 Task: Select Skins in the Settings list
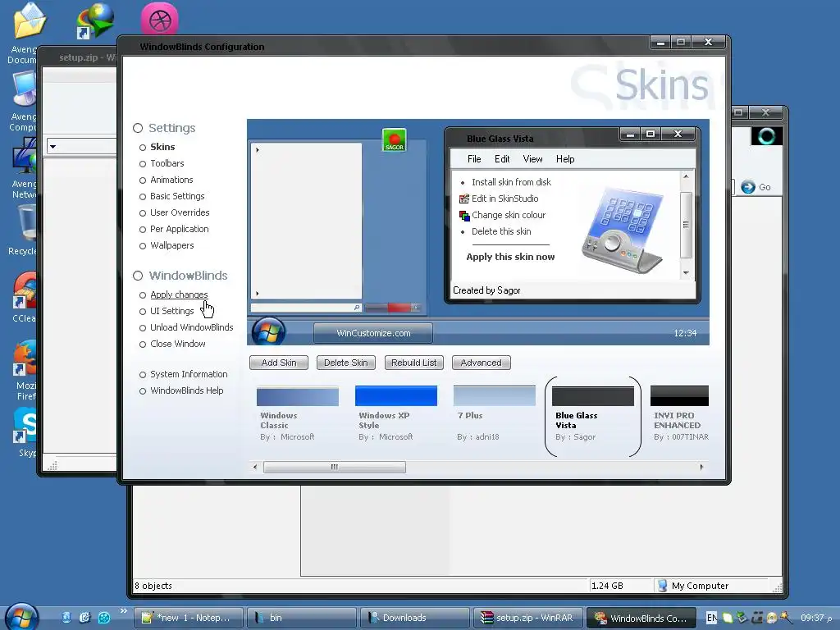pos(162,147)
